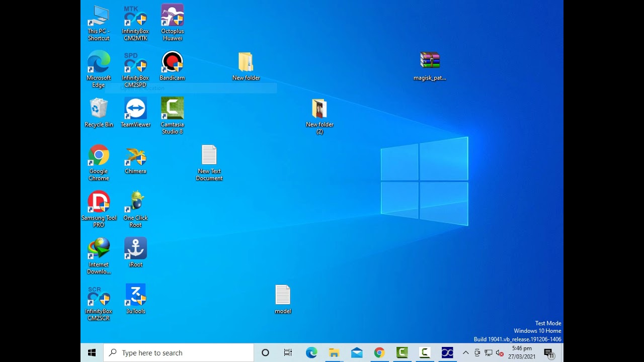
Task: Open This PC shortcut on desktop
Action: coord(99,23)
